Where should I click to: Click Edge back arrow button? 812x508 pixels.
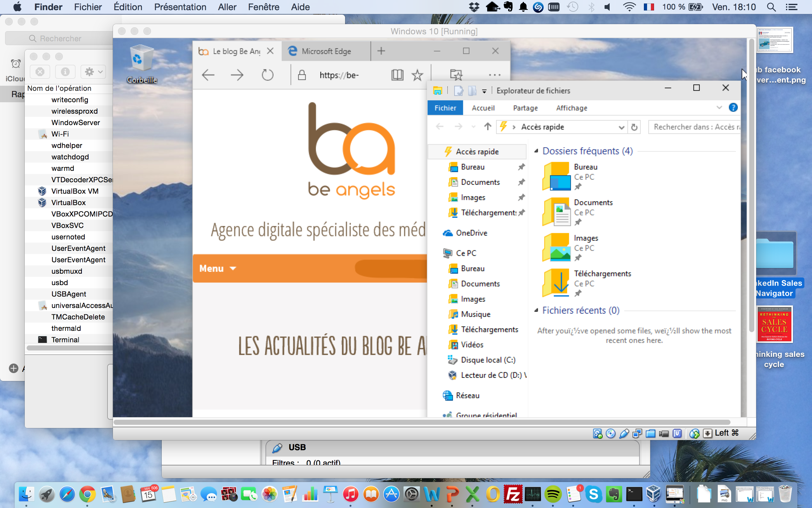[208, 75]
